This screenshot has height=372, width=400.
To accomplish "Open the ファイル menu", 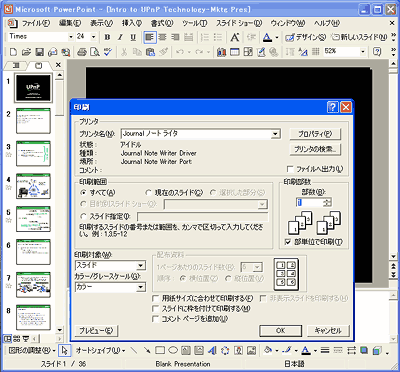I will (x=36, y=23).
